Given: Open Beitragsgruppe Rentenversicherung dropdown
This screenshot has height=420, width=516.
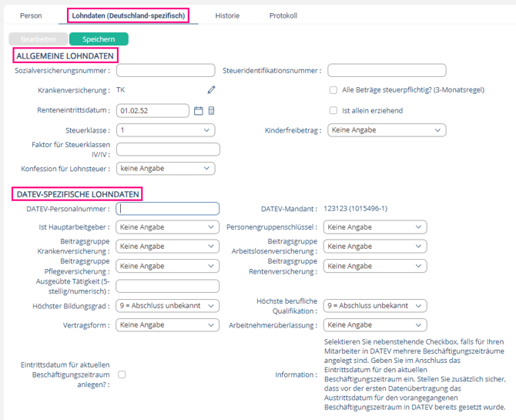Looking at the screenshot, I should pos(374,266).
